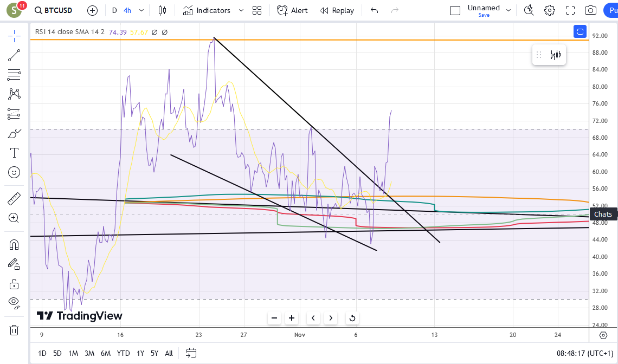
Task: Set date range to 1M
Action: [x=73, y=353]
